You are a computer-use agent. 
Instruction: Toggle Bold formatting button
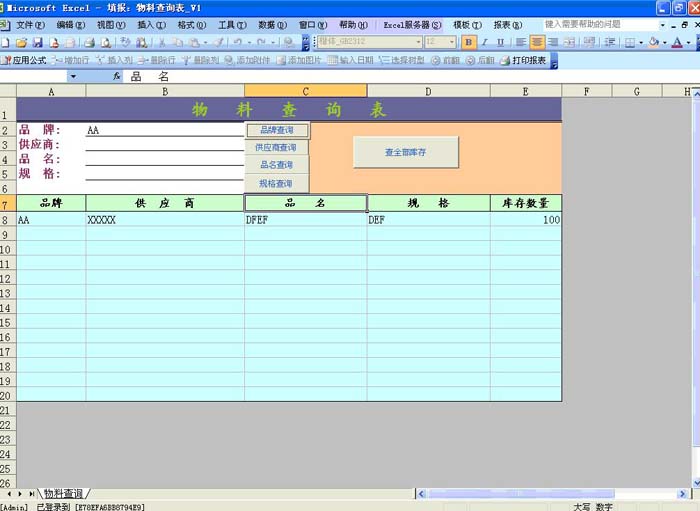pyautogui.click(x=468, y=43)
